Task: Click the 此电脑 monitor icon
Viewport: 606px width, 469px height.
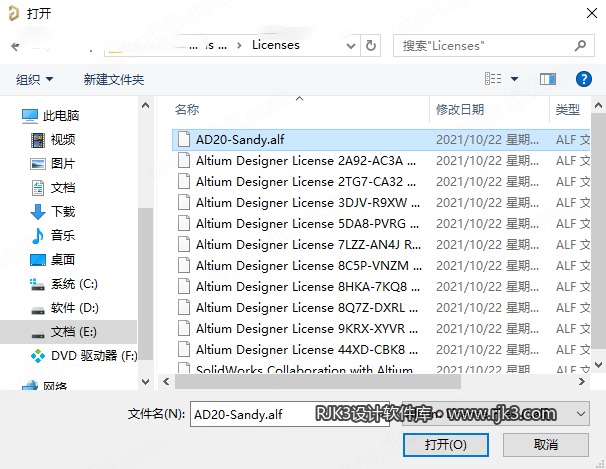Action: pos(30,116)
